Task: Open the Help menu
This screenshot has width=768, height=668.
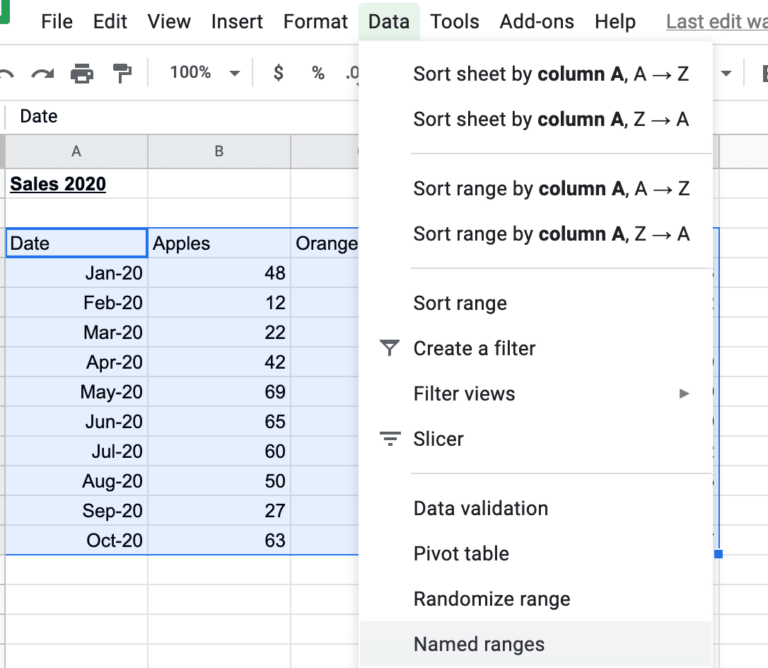Action: (x=615, y=22)
